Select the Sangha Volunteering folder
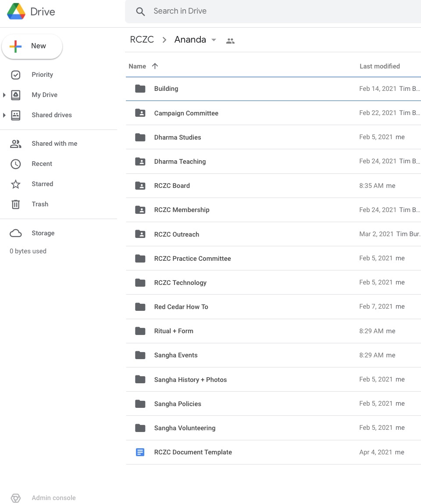Image resolution: width=421 pixels, height=504 pixels. 273,428
